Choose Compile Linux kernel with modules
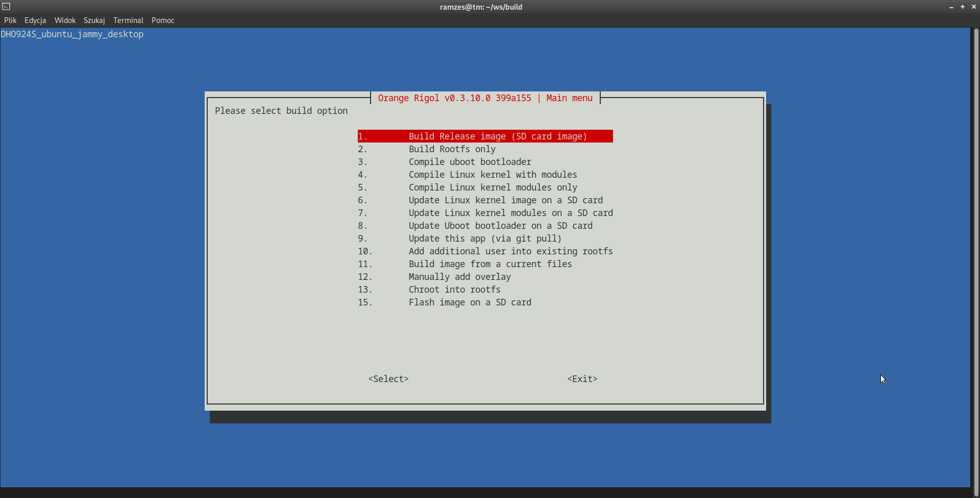 point(485,175)
